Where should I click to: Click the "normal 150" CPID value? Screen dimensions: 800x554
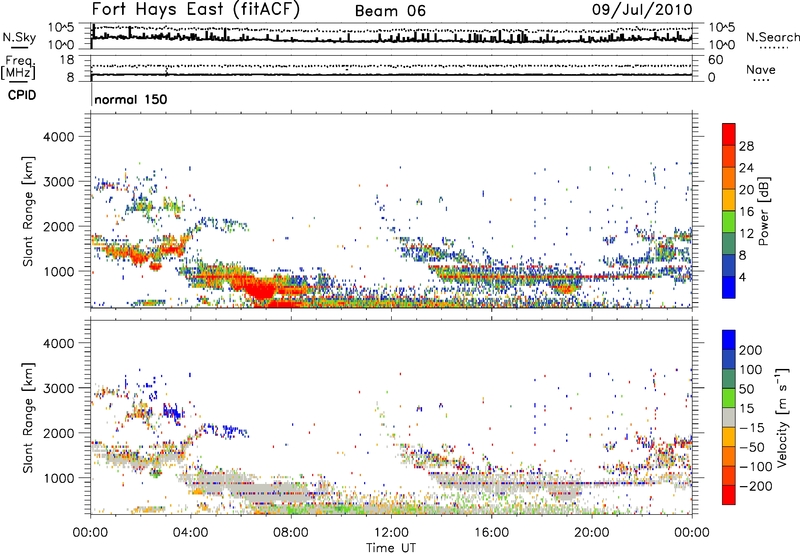coord(131,99)
